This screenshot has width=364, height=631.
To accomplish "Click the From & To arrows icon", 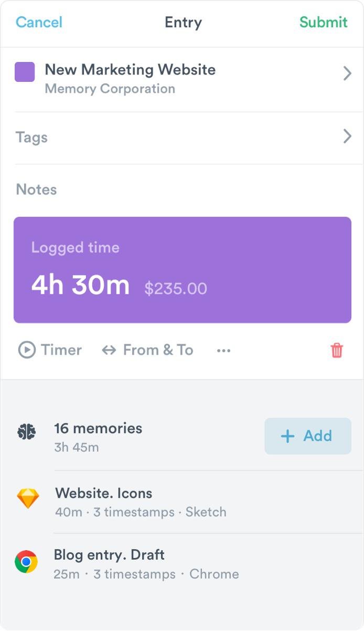I will click(109, 350).
